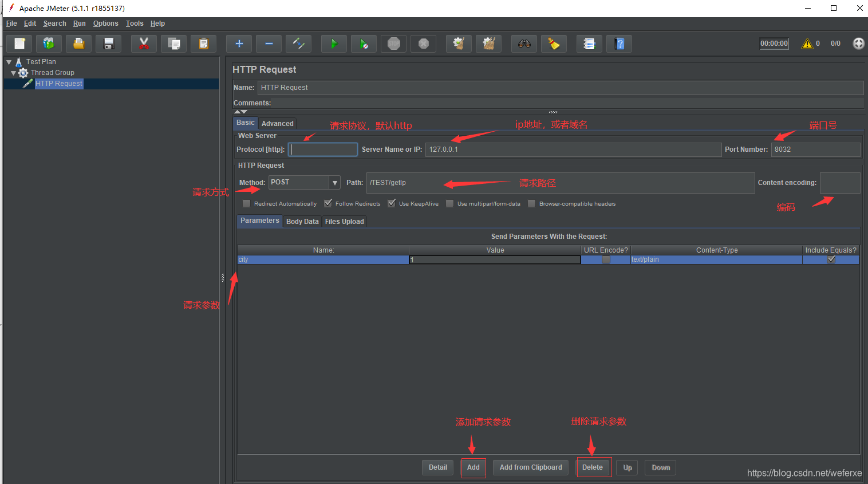Click the remote engines status icon
The height and width of the screenshot is (484, 868).
(x=858, y=44)
